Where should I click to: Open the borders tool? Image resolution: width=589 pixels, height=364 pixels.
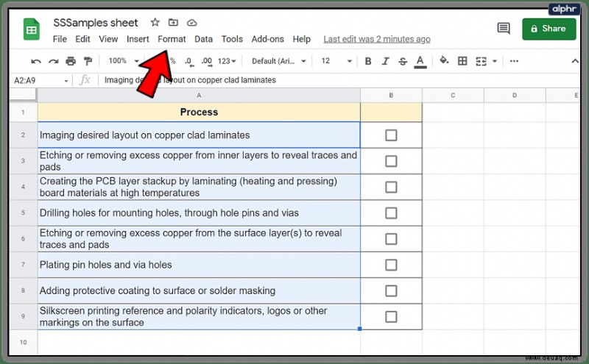[462, 61]
